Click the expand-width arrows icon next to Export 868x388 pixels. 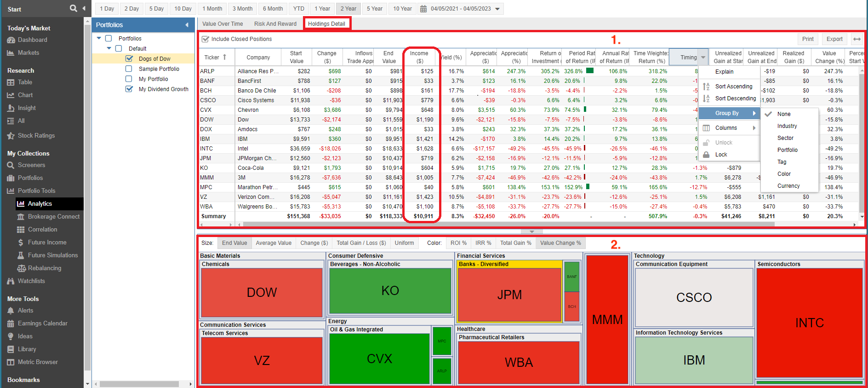point(857,39)
